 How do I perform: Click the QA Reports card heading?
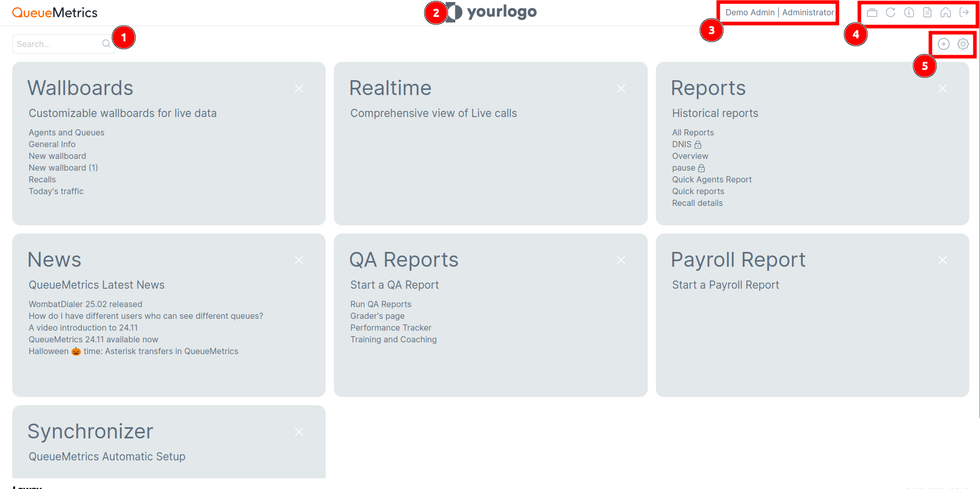[x=404, y=260]
